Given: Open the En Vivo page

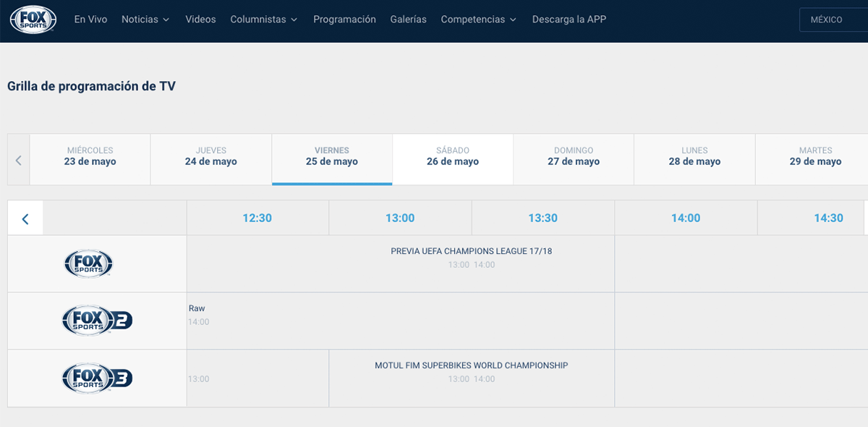Looking at the screenshot, I should (x=90, y=20).
